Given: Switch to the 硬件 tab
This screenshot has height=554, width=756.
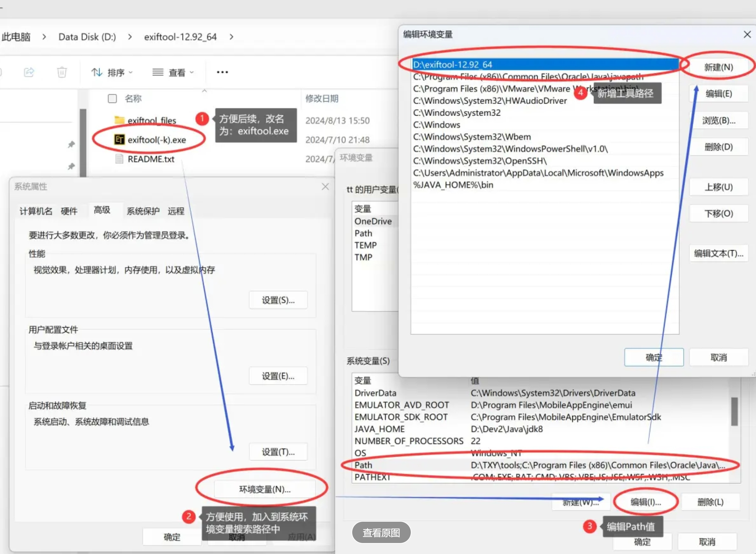Looking at the screenshot, I should [x=69, y=211].
